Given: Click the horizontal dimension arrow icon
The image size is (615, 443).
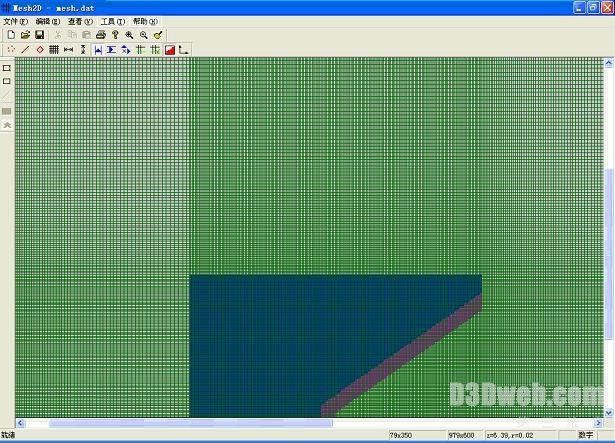Looking at the screenshot, I should click(69, 49).
